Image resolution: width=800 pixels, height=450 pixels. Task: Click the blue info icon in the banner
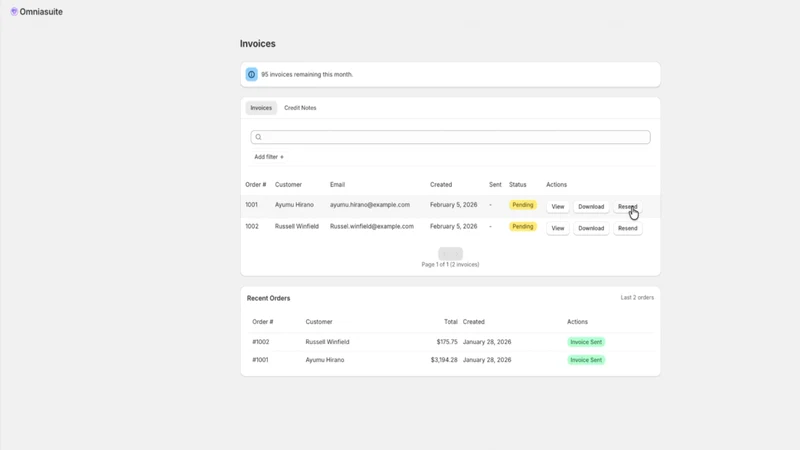pyautogui.click(x=252, y=74)
